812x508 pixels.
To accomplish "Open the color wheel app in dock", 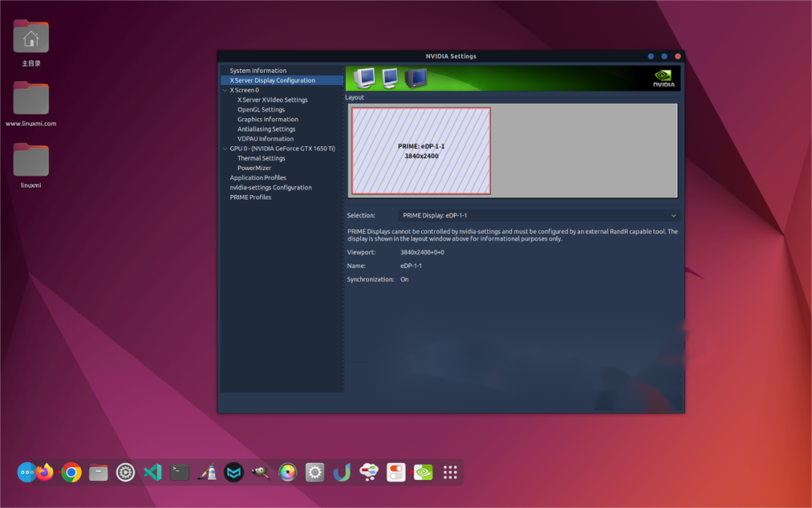I will point(288,472).
